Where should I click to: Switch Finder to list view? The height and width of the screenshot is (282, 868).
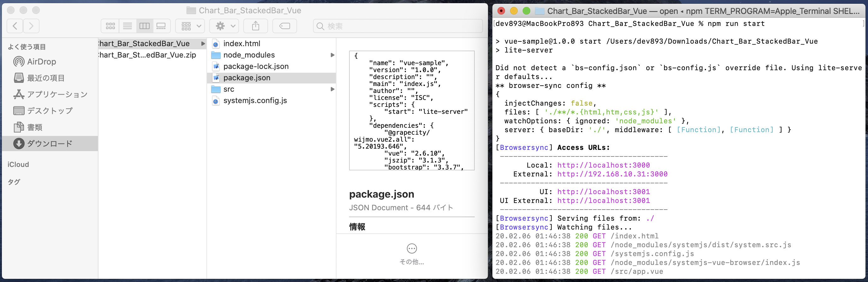[x=128, y=26]
